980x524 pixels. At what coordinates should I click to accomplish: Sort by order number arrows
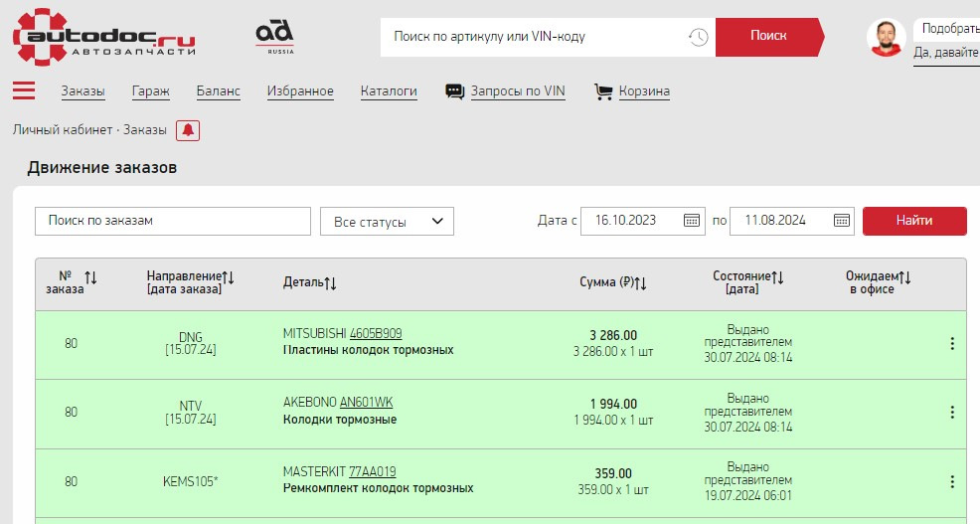point(90,277)
